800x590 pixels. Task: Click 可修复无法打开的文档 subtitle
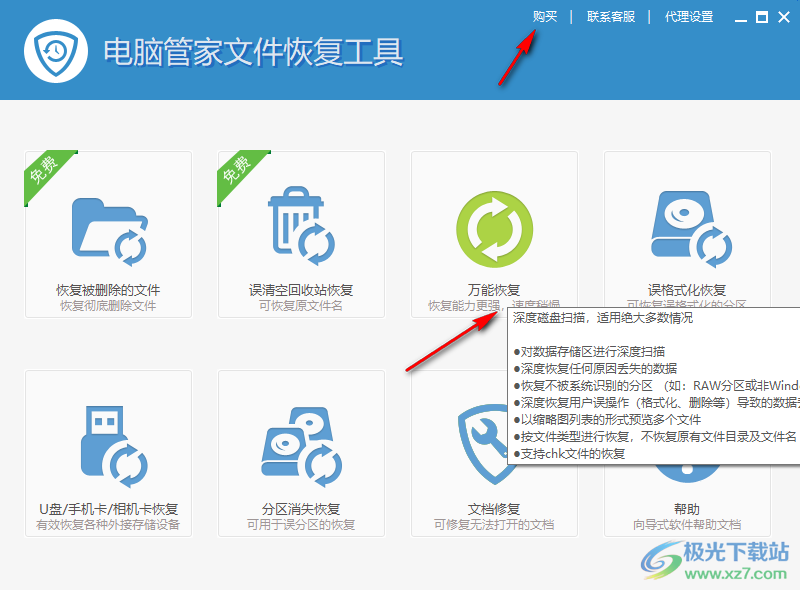point(494,525)
